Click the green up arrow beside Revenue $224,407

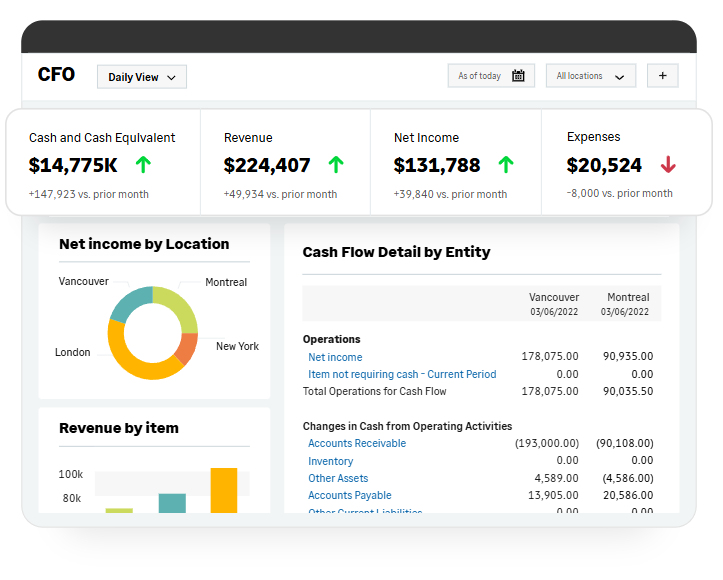336,165
